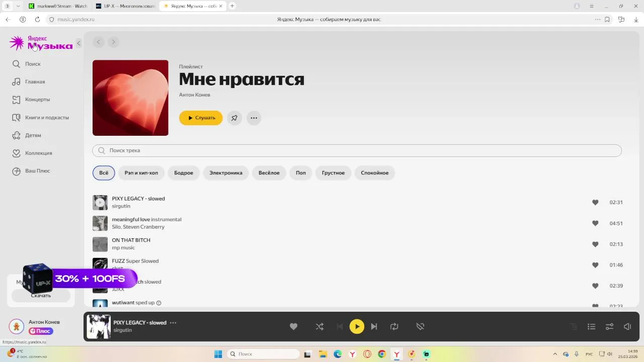Open Коллекция in the sidebar
This screenshot has width=644, height=362.
[32, 153]
